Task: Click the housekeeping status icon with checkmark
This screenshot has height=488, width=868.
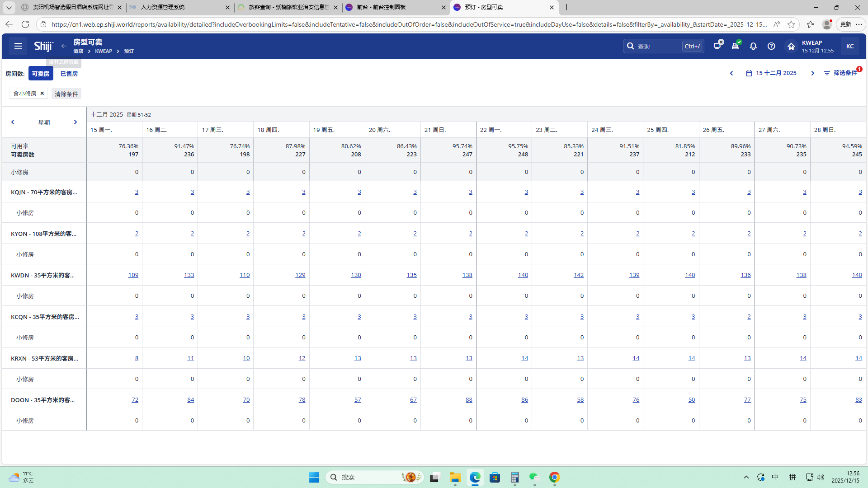Action: click(736, 46)
